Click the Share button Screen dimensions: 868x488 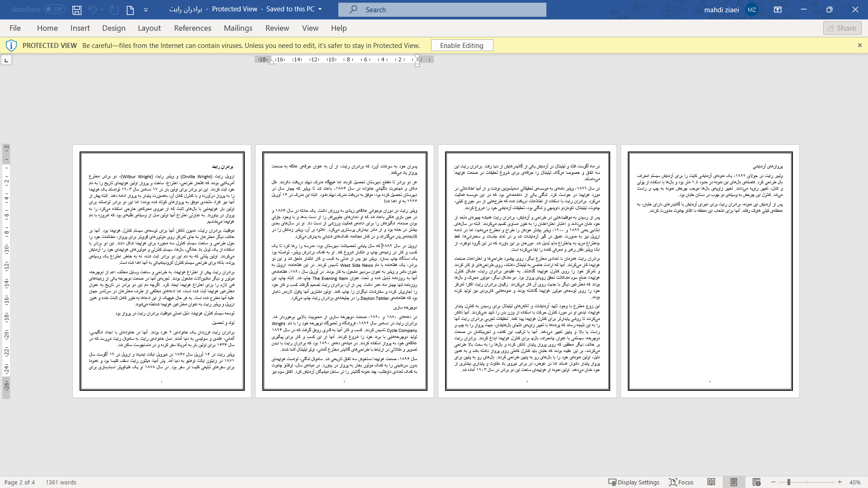tap(842, 28)
